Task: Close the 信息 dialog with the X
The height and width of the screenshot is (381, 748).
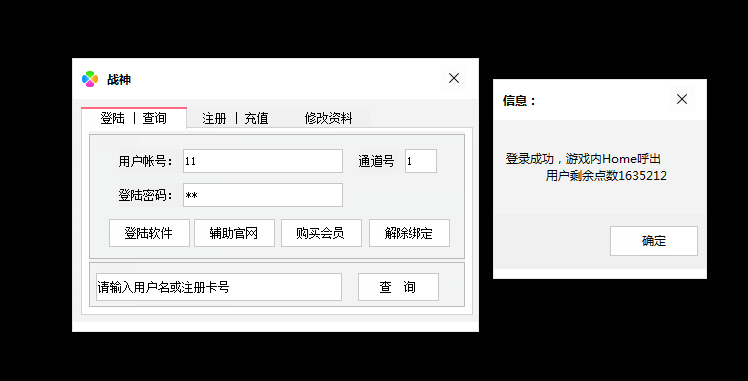Action: [682, 99]
